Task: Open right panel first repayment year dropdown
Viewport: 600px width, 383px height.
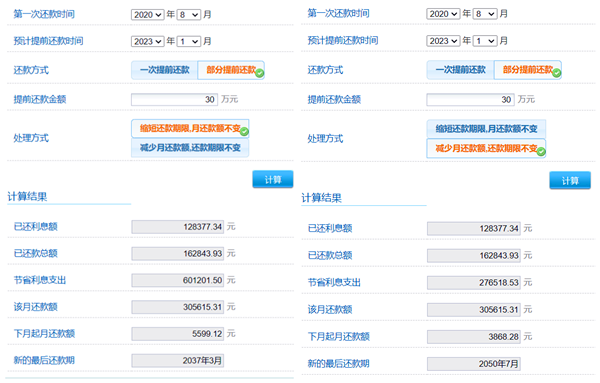Action: coord(443,14)
